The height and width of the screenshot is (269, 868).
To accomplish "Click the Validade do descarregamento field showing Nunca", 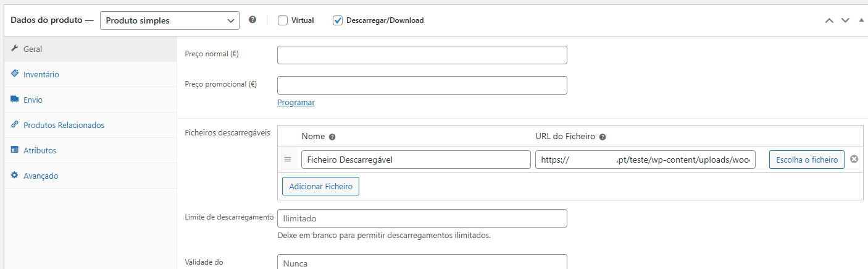I will point(422,262).
